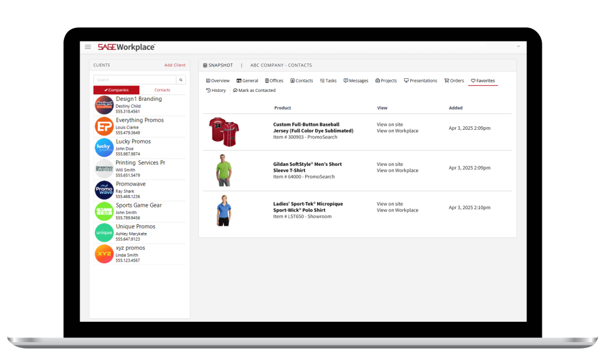Toggle client list to Companies
607x364 pixels.
coord(116,90)
